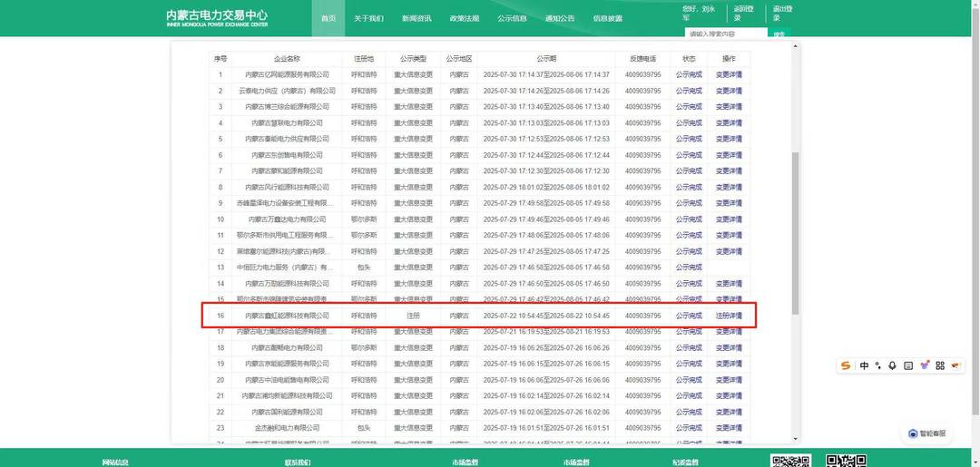This screenshot has height=467, width=980.
Task: Expand the 政策法规 navigation menu
Action: pyautogui.click(x=464, y=18)
